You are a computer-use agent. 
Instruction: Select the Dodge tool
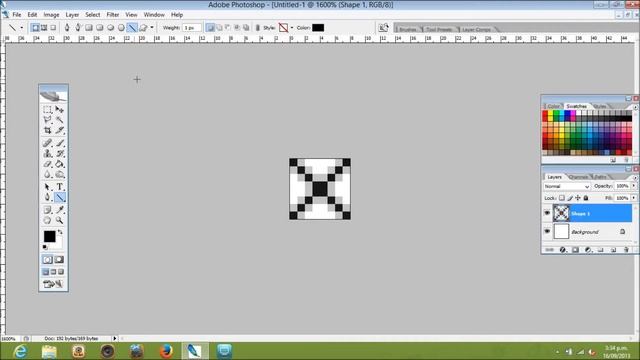60,174
